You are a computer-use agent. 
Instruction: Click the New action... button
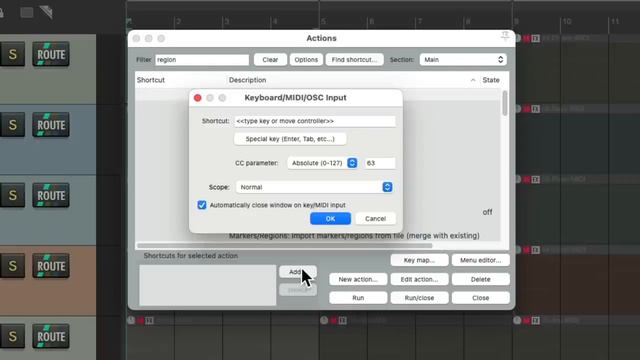point(358,279)
